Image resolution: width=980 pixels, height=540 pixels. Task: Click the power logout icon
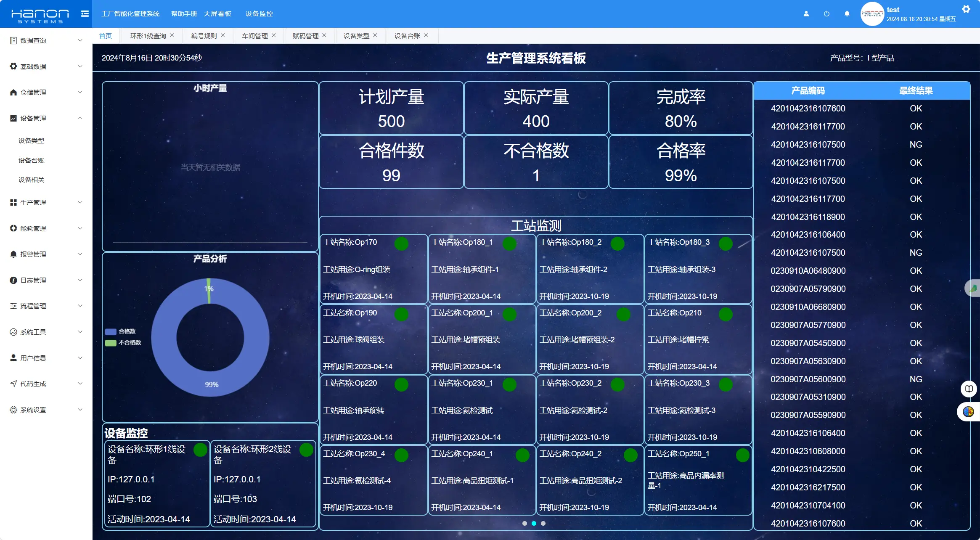[x=826, y=14]
